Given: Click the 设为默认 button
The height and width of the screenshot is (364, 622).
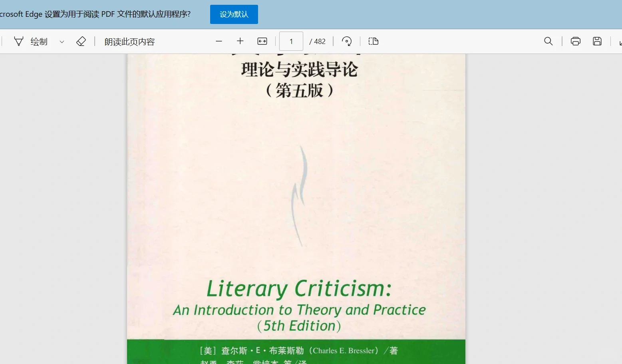Looking at the screenshot, I should pos(234,14).
